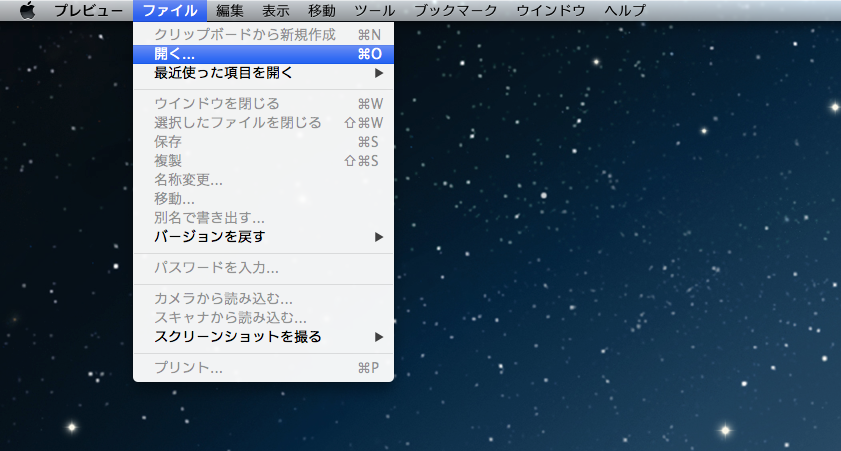The height and width of the screenshot is (451, 841).
Task: Open the Apple menu icon
Action: (27, 10)
